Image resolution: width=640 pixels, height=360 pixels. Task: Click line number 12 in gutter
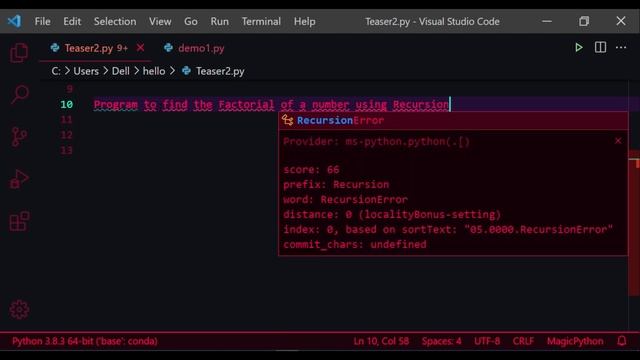67,135
